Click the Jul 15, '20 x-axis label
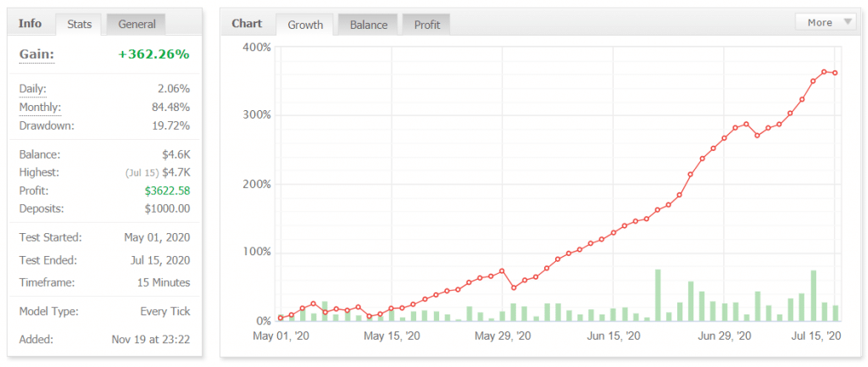Image resolution: width=868 pixels, height=367 pixels. click(817, 336)
